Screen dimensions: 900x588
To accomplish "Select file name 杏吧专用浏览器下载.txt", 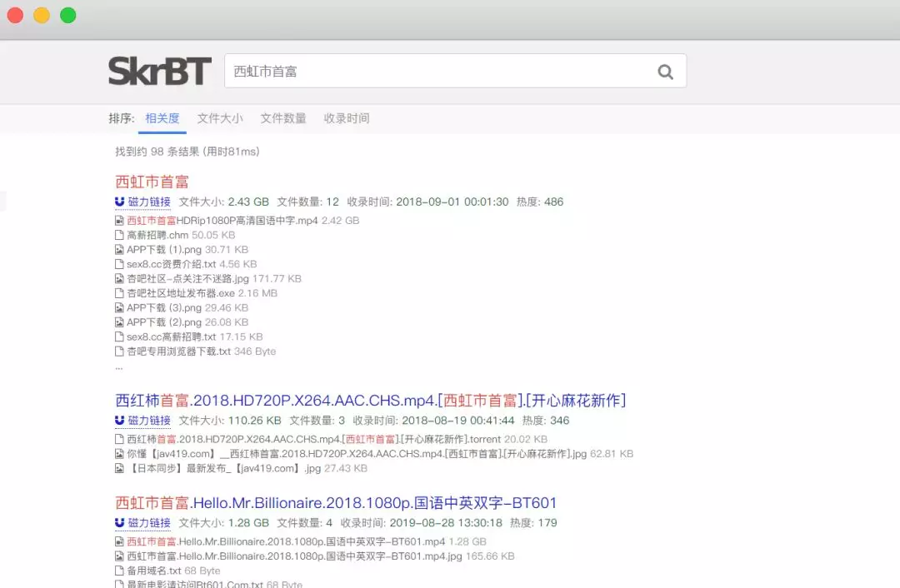I will pyautogui.click(x=178, y=351).
